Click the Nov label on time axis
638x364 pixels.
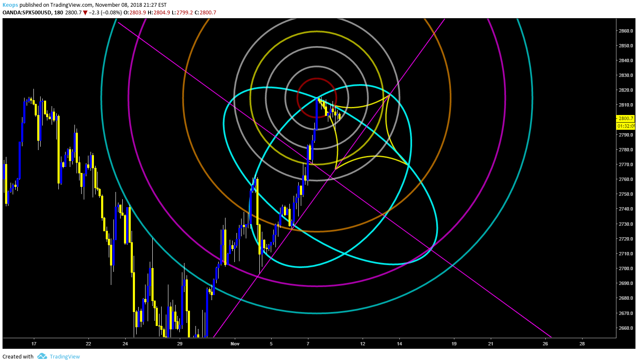235,344
